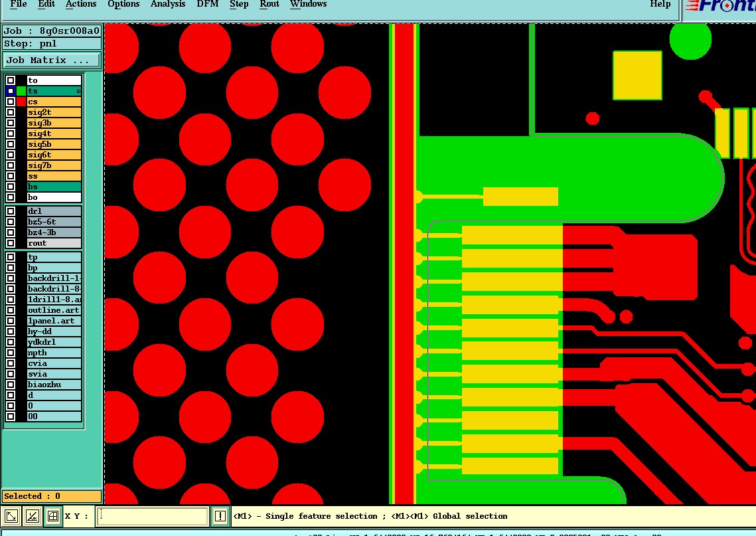756x536 pixels.
Task: Click the exclamation mark icon
Action: click(220, 516)
